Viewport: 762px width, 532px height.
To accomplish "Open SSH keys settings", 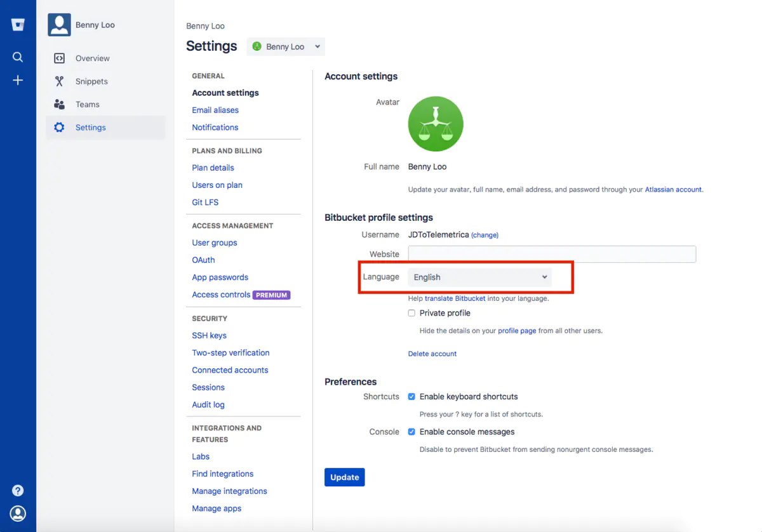I will click(209, 335).
